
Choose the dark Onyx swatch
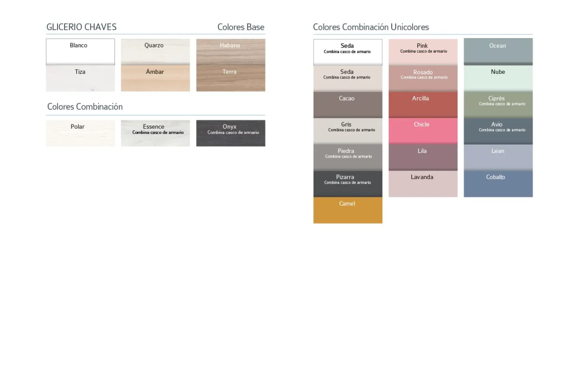click(x=230, y=133)
